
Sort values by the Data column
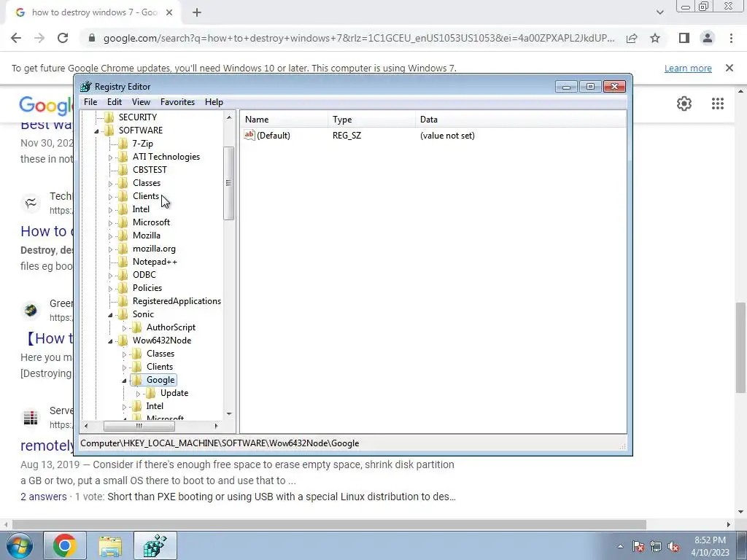pyautogui.click(x=520, y=120)
